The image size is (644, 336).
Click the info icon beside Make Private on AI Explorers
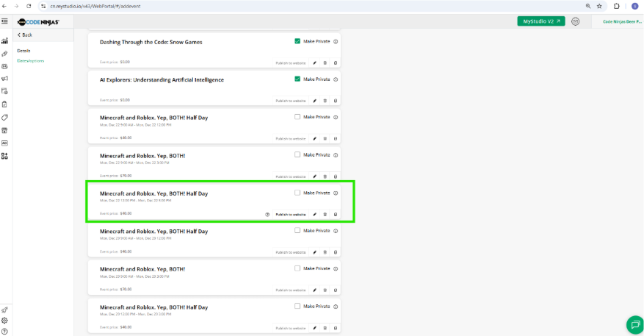point(336,79)
